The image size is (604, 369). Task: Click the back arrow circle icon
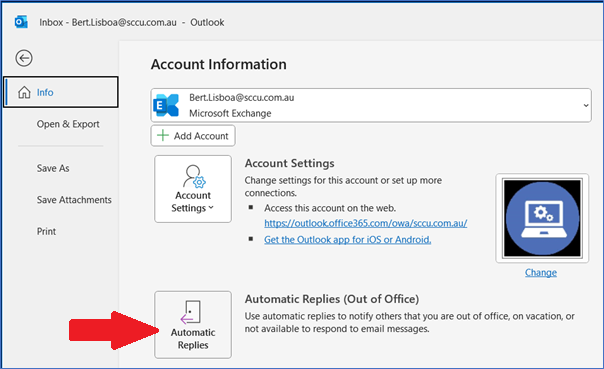[24, 58]
